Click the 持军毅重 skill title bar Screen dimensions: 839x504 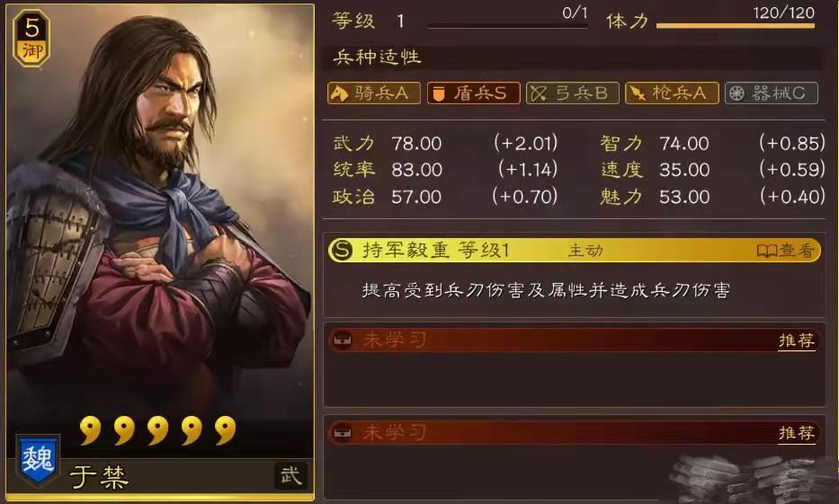pyautogui.click(x=574, y=250)
